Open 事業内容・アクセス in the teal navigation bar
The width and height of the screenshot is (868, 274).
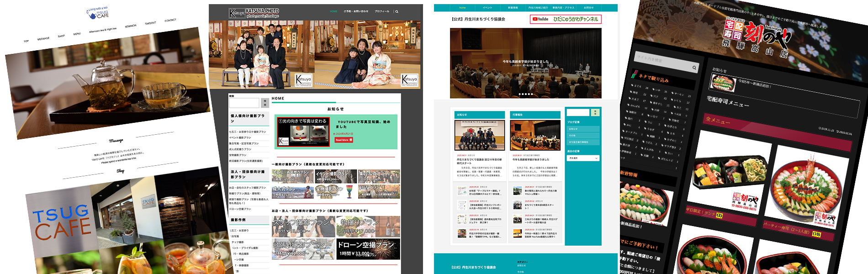point(563,8)
